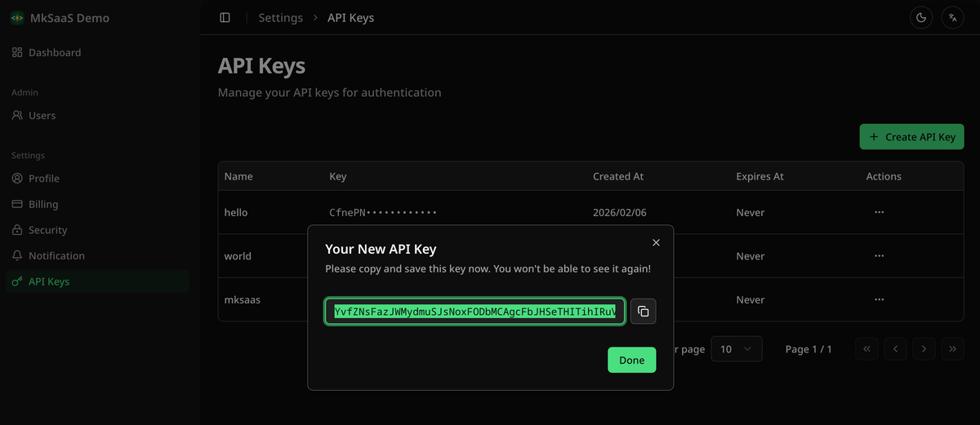Open the Users admin page
This screenshot has width=980, height=425.
(42, 116)
